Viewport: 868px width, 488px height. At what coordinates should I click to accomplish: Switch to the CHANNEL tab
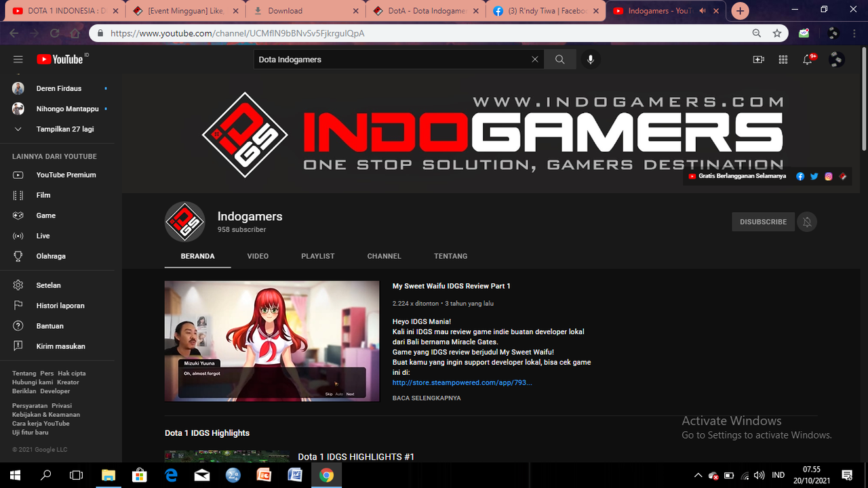click(384, 256)
